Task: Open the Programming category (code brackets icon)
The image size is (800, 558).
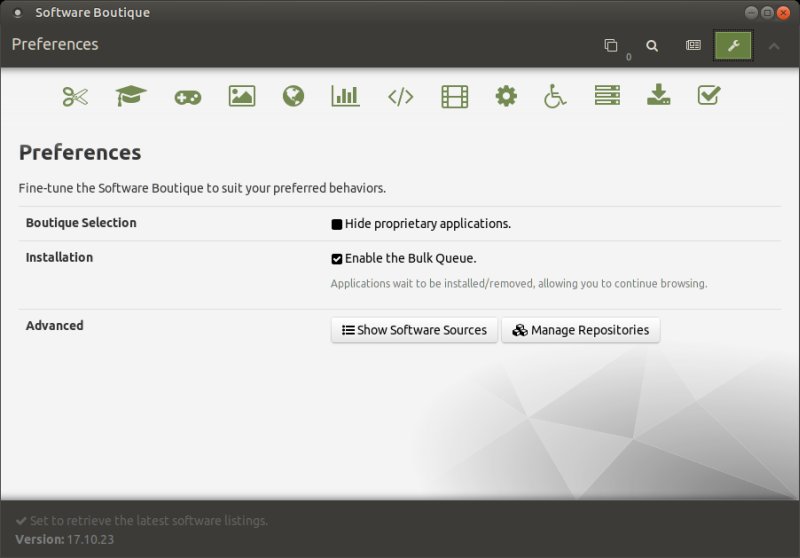Action: pos(400,97)
